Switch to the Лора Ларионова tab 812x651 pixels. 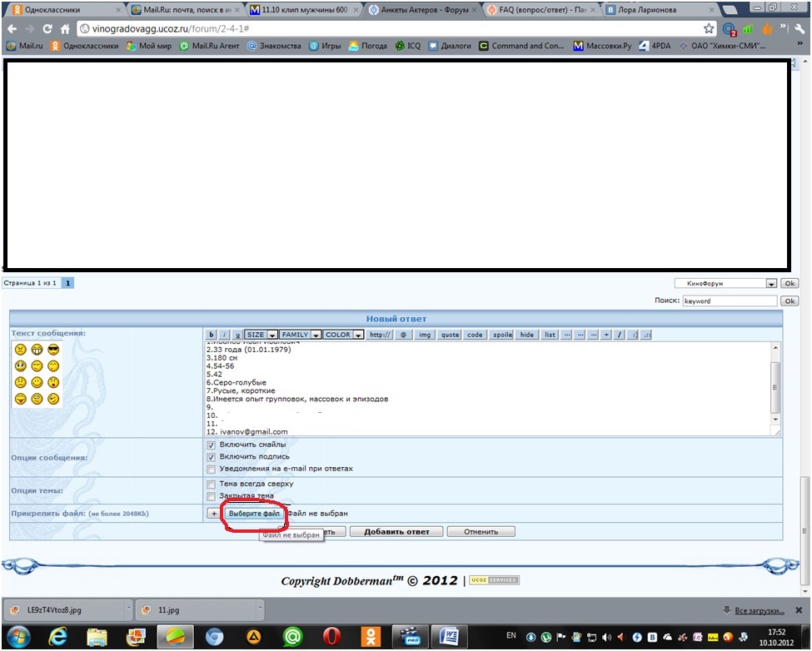point(660,10)
